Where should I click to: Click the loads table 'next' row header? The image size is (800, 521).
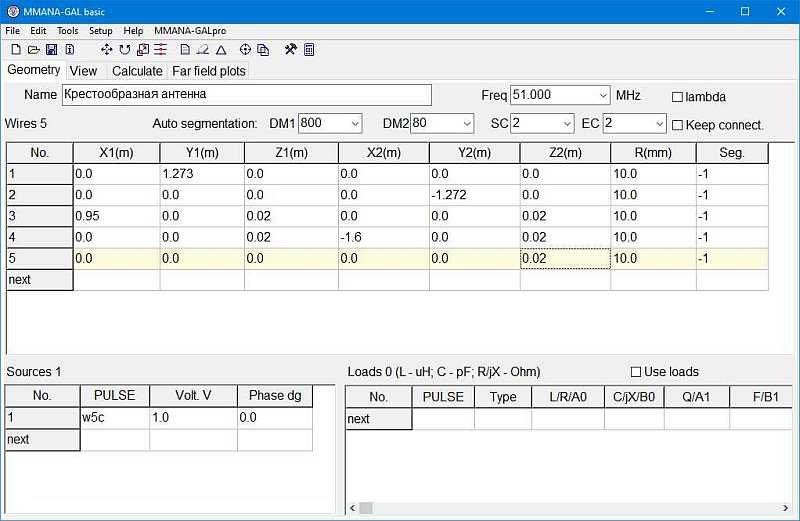(x=379, y=419)
